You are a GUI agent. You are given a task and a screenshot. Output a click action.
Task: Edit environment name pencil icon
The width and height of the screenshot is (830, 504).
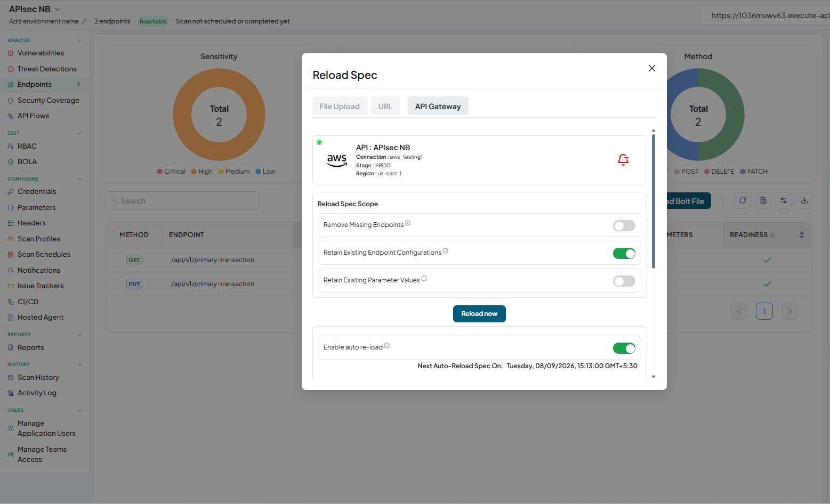[84, 21]
